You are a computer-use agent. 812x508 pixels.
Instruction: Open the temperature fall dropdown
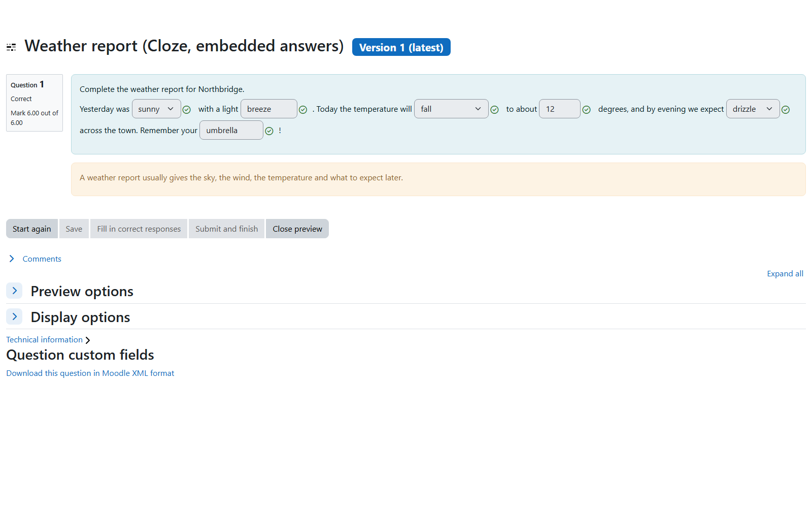[451, 109]
